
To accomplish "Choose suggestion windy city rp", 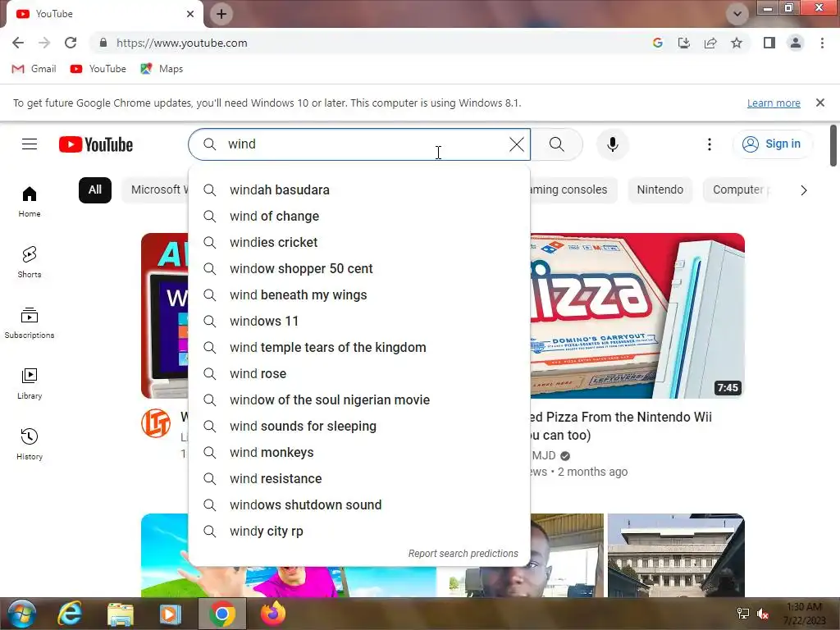I will click(359, 531).
